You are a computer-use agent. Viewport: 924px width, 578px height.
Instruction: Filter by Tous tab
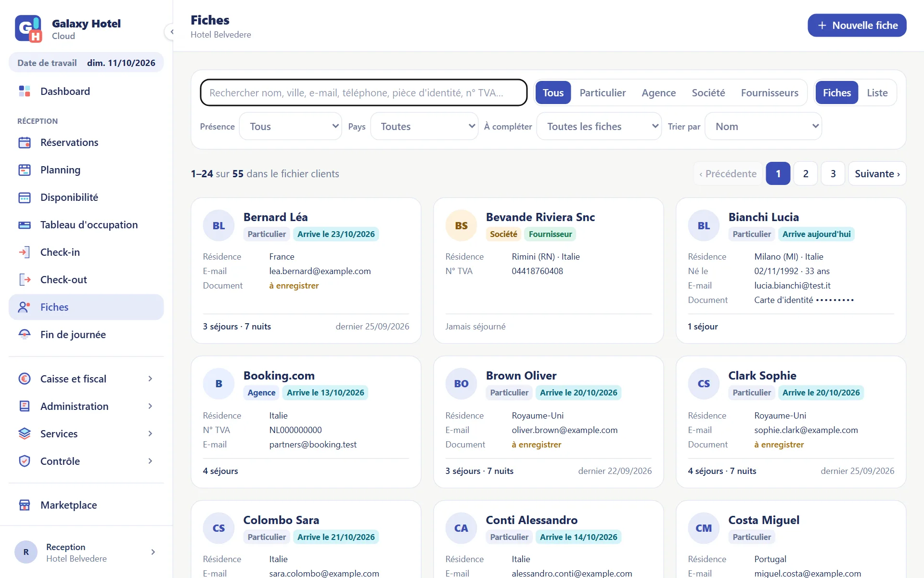(x=553, y=92)
